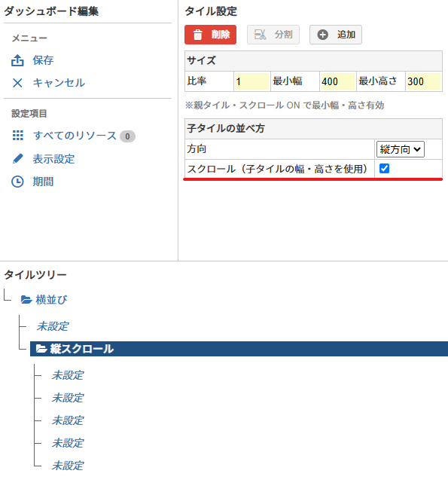Click the folder icon beside 横並び

pos(26,300)
